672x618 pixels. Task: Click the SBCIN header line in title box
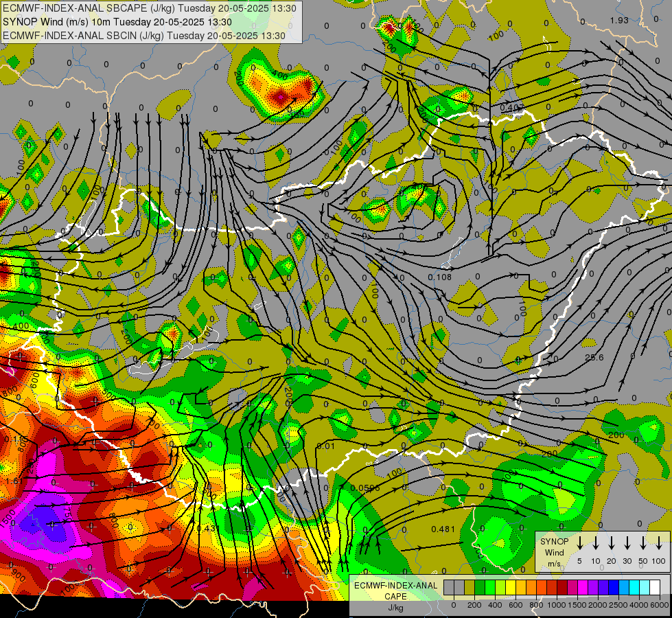pos(144,36)
